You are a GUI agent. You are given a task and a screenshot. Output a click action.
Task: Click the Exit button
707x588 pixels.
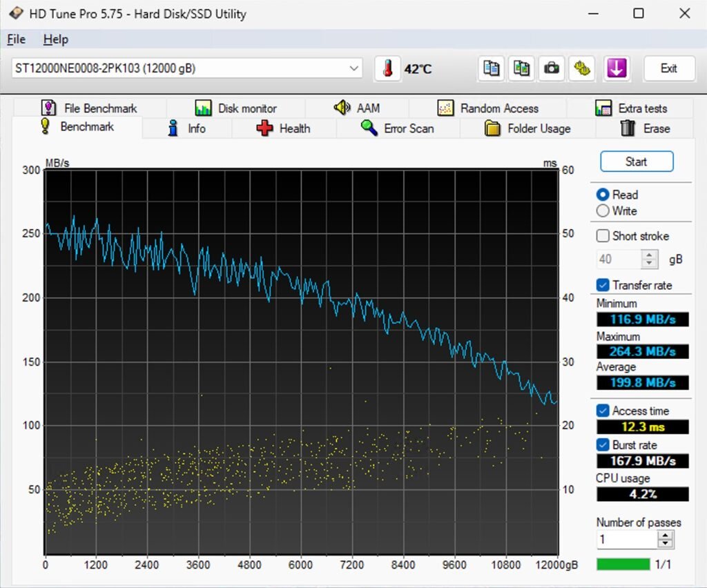(668, 68)
